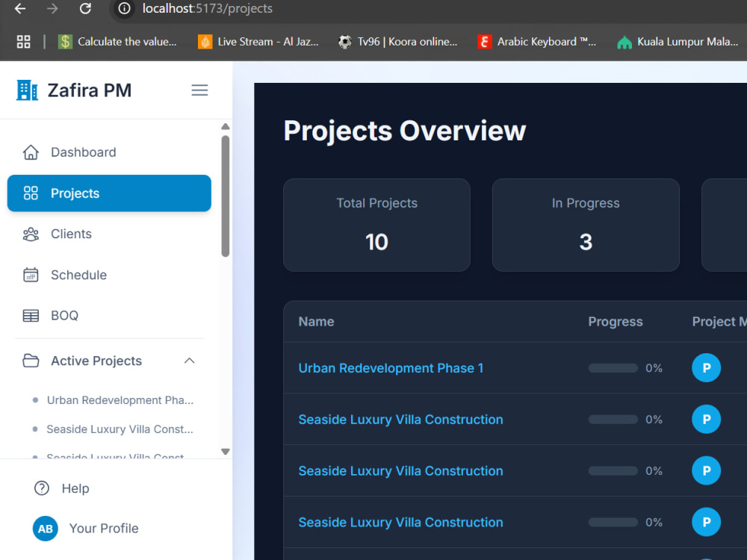The width and height of the screenshot is (747, 560).
Task: Click the BOQ table icon
Action: pos(31,316)
